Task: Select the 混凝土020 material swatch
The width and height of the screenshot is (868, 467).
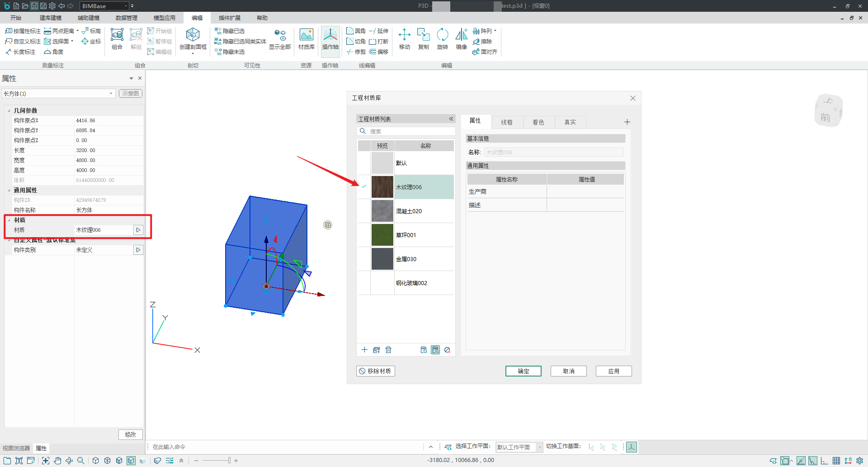Action: 382,211
